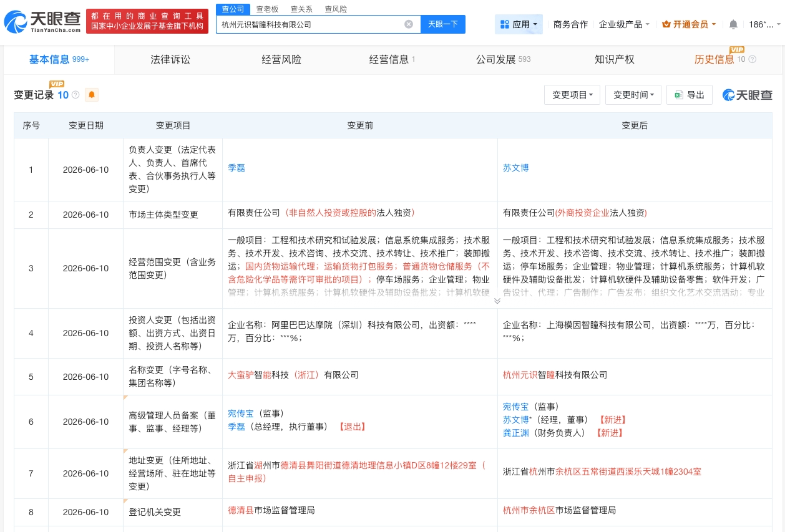Click the TianYanCha logo at top left

tap(42, 22)
